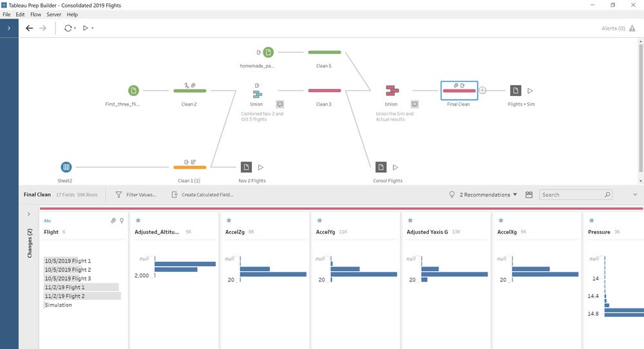Image resolution: width=644 pixels, height=349 pixels.
Task: Open the Server menu
Action: [54, 14]
